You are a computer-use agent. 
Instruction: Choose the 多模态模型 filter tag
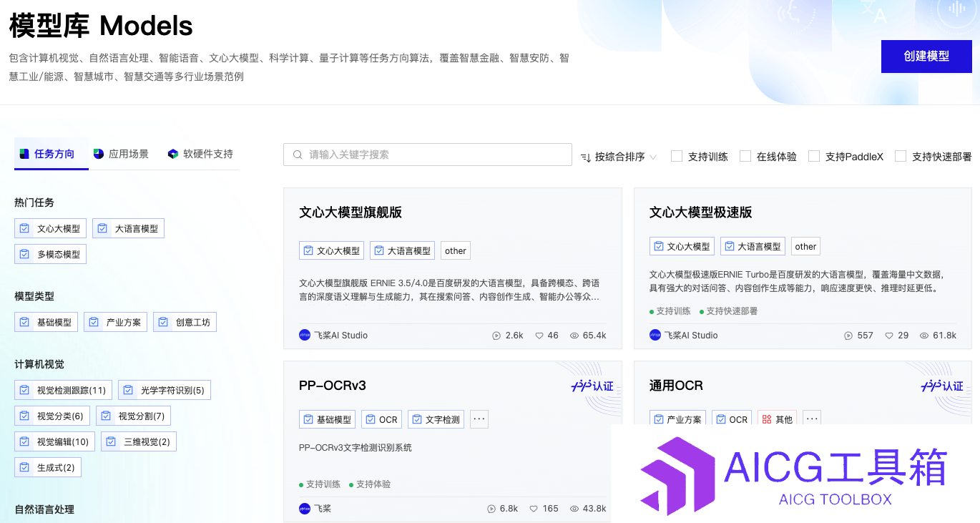50,254
